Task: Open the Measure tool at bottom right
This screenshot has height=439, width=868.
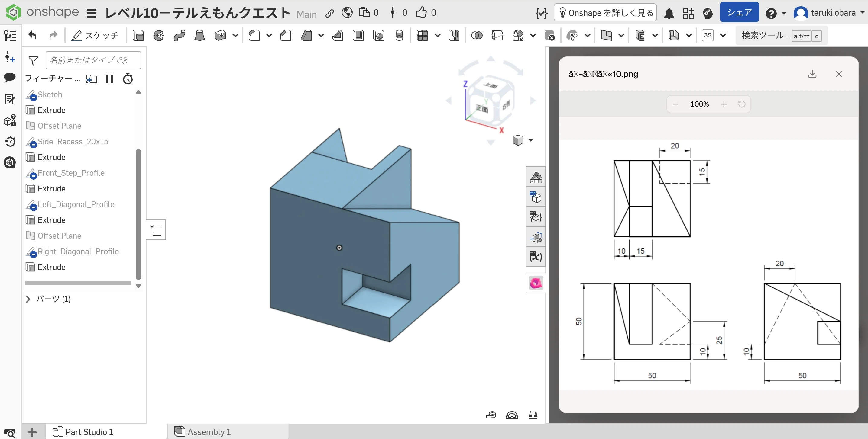Action: click(x=491, y=415)
